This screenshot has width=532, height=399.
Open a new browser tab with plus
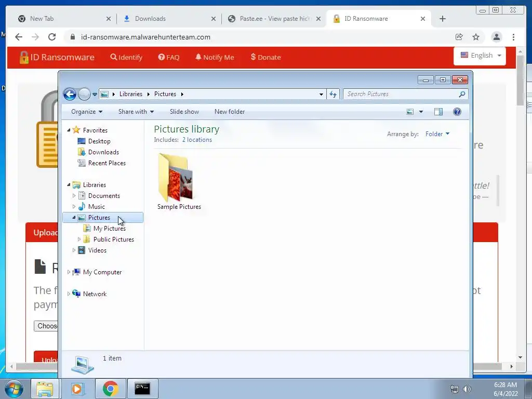click(x=443, y=19)
